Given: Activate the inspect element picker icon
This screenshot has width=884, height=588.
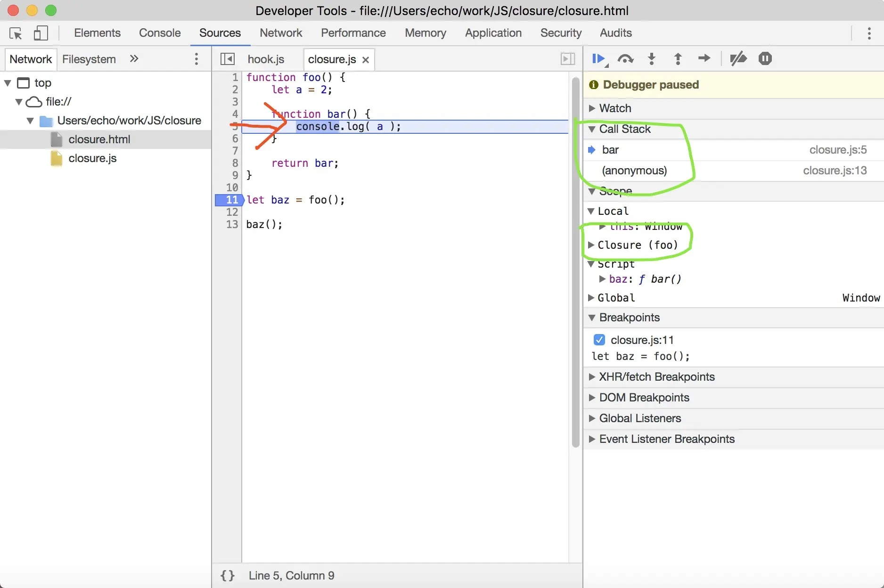Looking at the screenshot, I should [x=16, y=33].
